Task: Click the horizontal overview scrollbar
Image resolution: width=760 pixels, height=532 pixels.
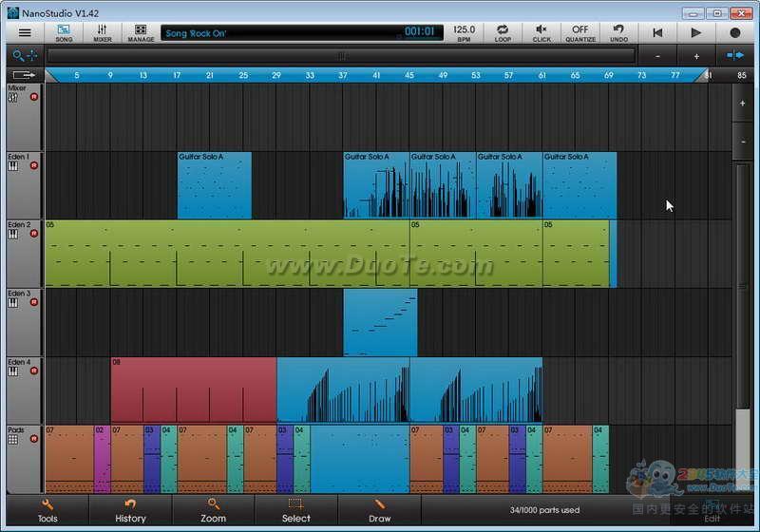Action: 341,56
